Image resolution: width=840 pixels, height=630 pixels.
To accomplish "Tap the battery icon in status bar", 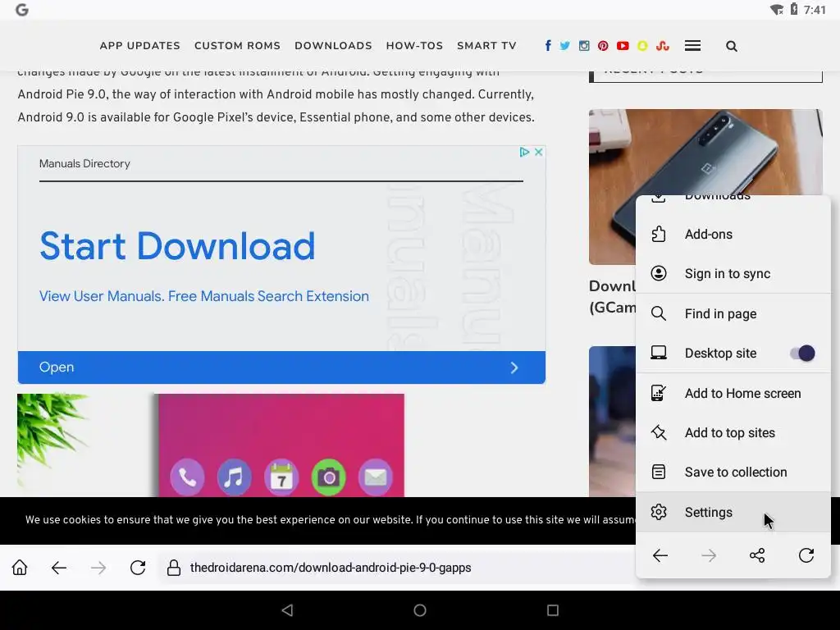I will [x=793, y=9].
